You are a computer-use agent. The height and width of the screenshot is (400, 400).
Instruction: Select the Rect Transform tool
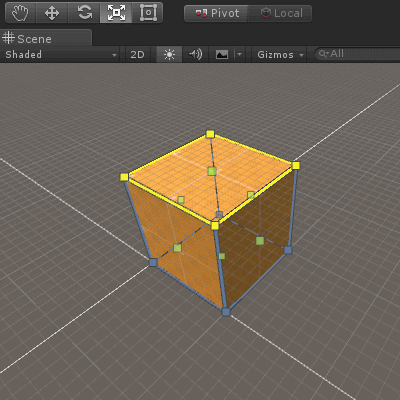(x=148, y=13)
